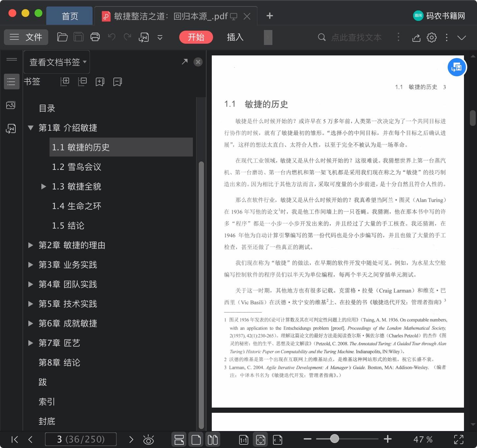Close the pdf document tab

coord(247,16)
